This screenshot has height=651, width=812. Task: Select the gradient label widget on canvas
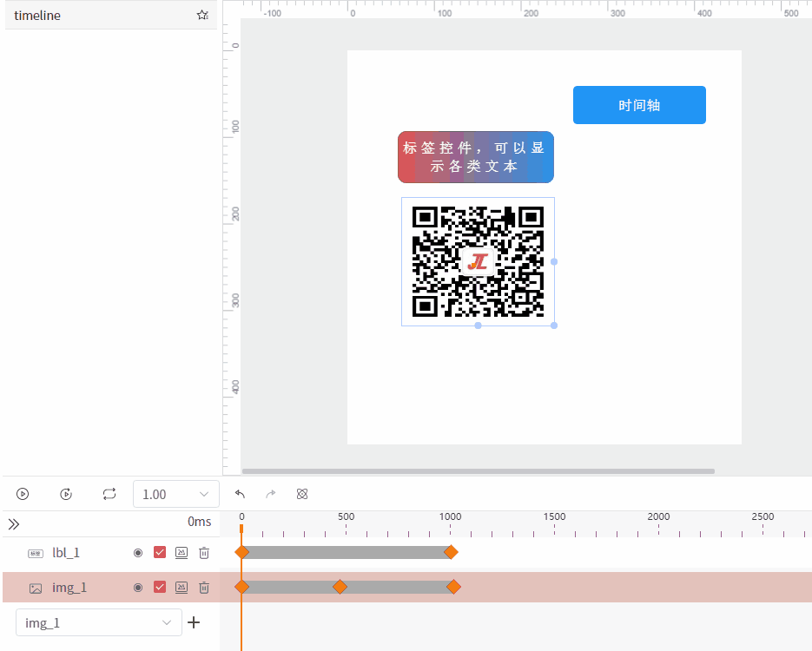coord(476,157)
